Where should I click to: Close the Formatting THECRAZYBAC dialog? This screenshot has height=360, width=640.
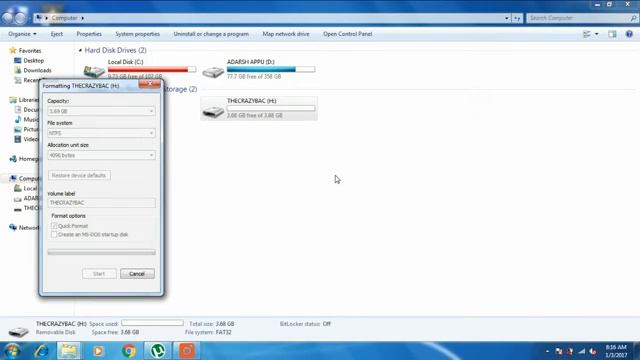click(x=149, y=84)
